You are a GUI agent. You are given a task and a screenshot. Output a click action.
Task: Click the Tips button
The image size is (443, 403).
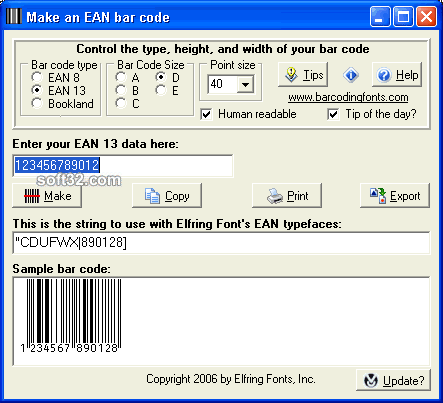(x=303, y=75)
